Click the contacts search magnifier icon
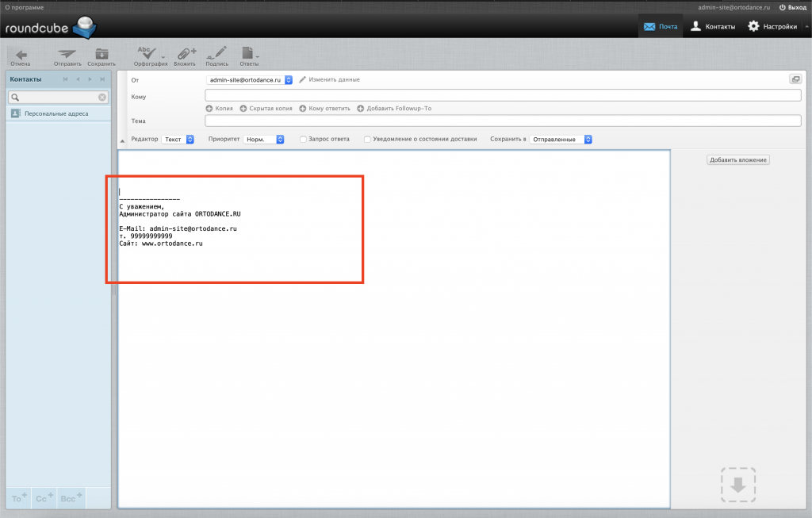The height and width of the screenshot is (518, 812). tap(15, 98)
